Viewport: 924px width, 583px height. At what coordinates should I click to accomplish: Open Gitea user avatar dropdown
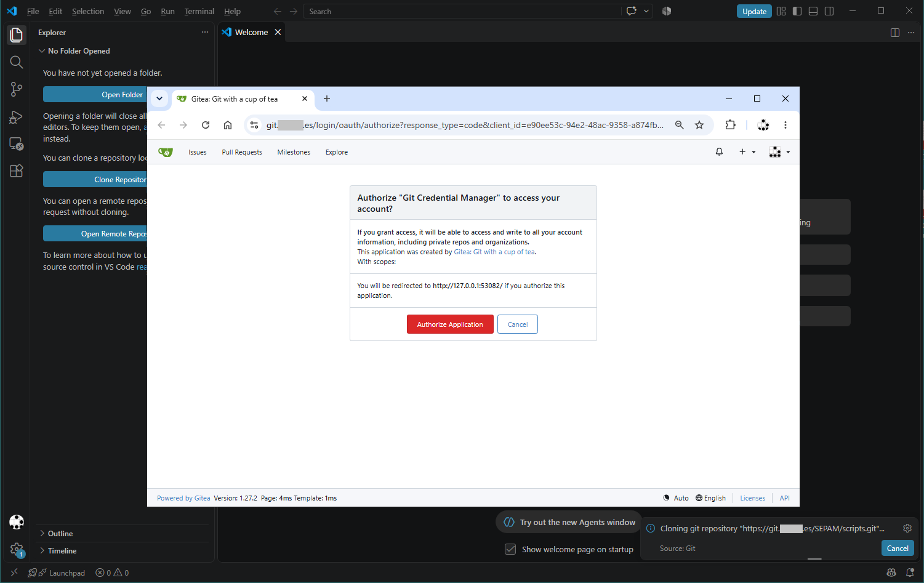779,152
